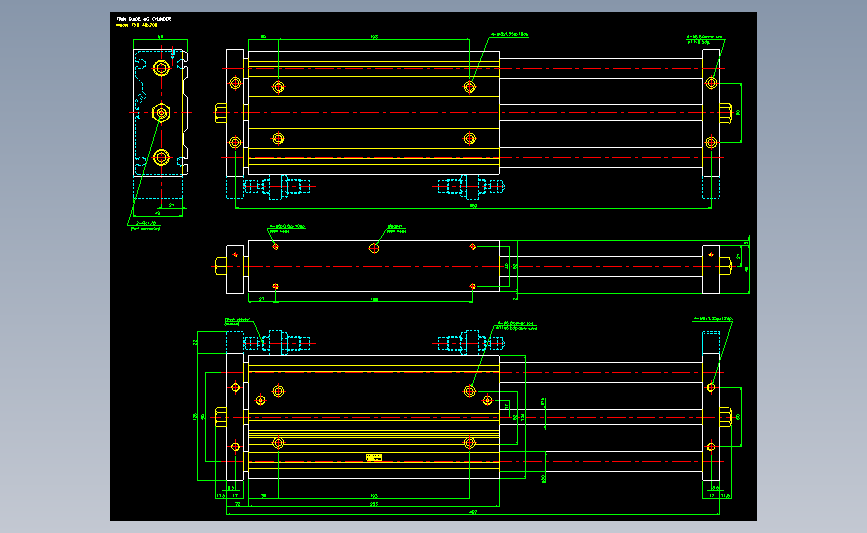Click the leader note under the end view
The height and width of the screenshot is (533, 867).
pos(145,226)
